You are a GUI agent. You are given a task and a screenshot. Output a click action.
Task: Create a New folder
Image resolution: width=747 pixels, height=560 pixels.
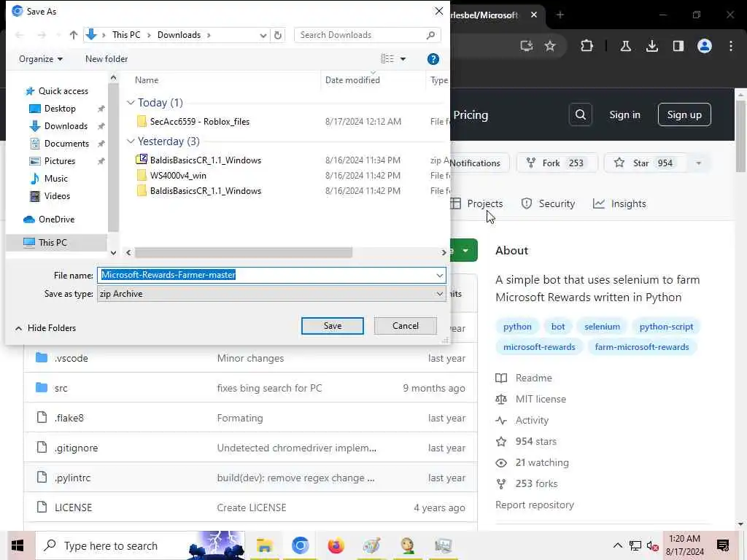click(x=107, y=59)
